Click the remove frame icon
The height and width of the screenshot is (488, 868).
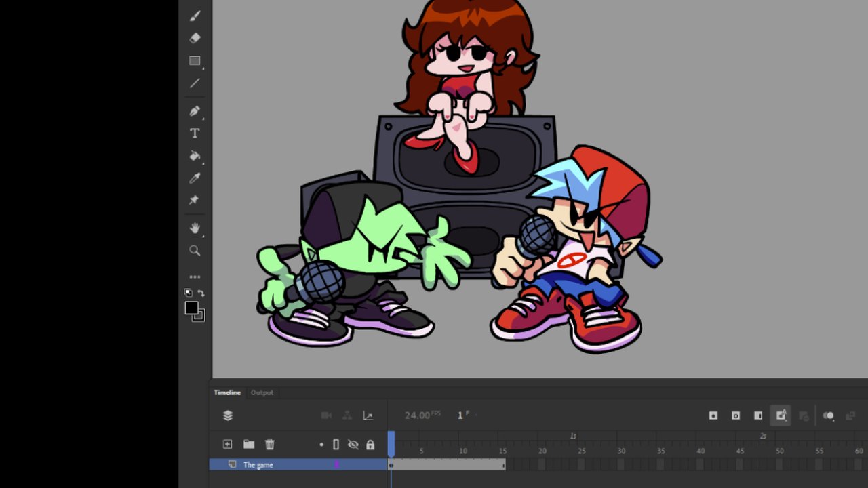coord(804,415)
